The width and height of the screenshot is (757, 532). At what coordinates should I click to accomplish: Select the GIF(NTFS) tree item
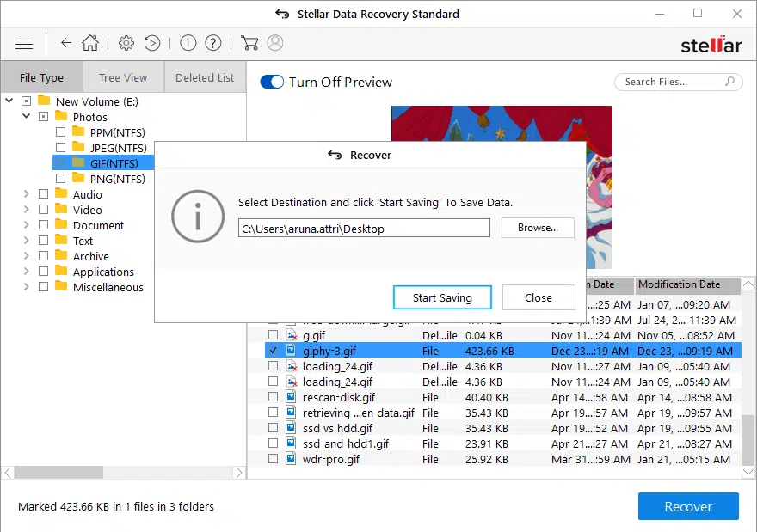click(114, 163)
